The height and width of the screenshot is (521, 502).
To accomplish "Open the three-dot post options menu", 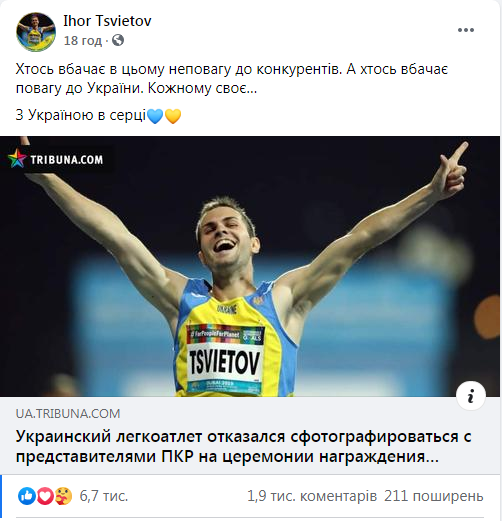I will [466, 30].
